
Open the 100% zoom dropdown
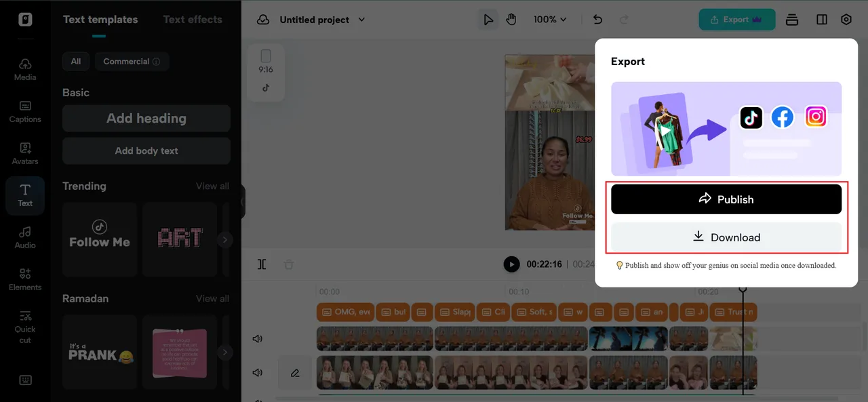coord(550,20)
